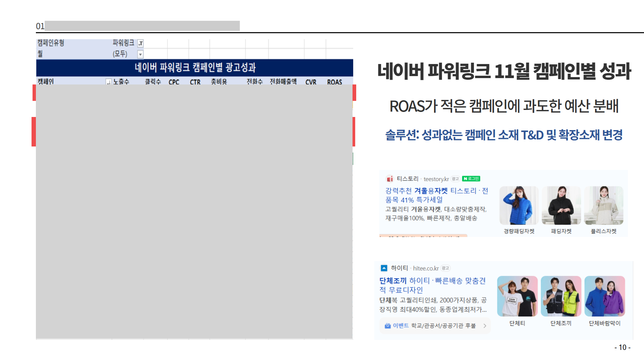Expand the 월 (모두) filter dropdown
The width and height of the screenshot is (644, 362).
coord(141,54)
